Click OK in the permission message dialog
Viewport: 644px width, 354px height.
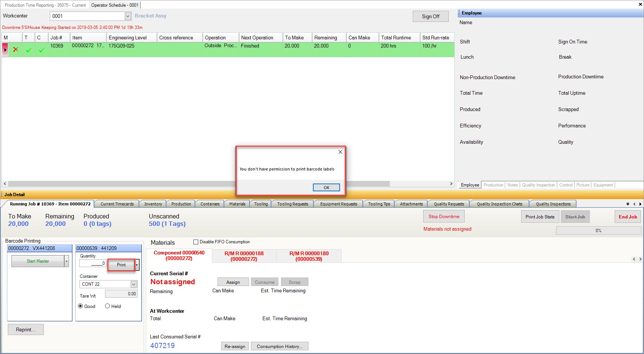(x=326, y=188)
